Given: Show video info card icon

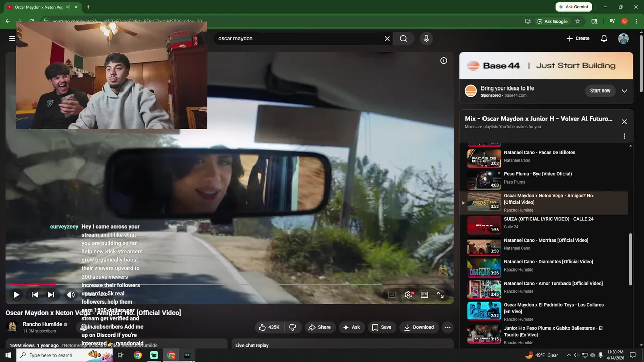Looking at the screenshot, I should coord(444,61).
